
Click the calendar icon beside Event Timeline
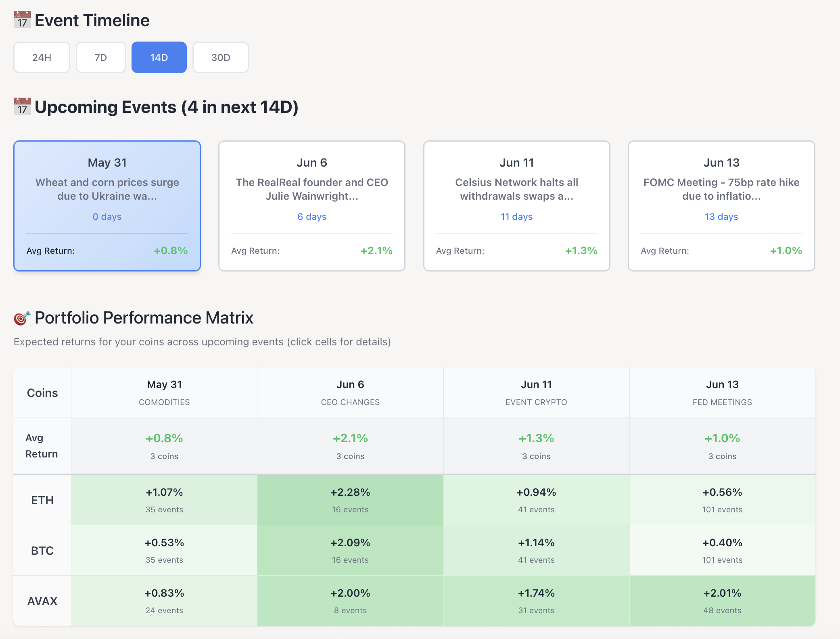[x=22, y=20]
